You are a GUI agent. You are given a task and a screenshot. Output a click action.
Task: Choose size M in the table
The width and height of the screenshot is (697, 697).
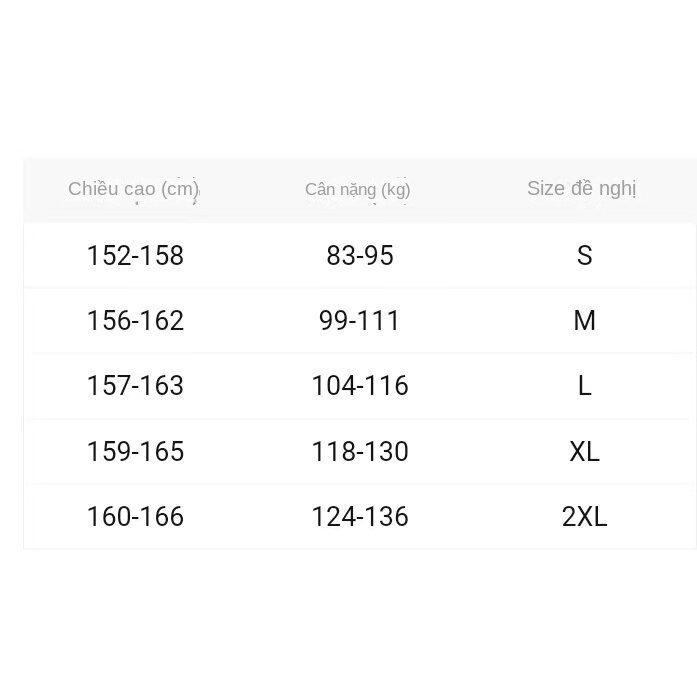pyautogui.click(x=585, y=321)
